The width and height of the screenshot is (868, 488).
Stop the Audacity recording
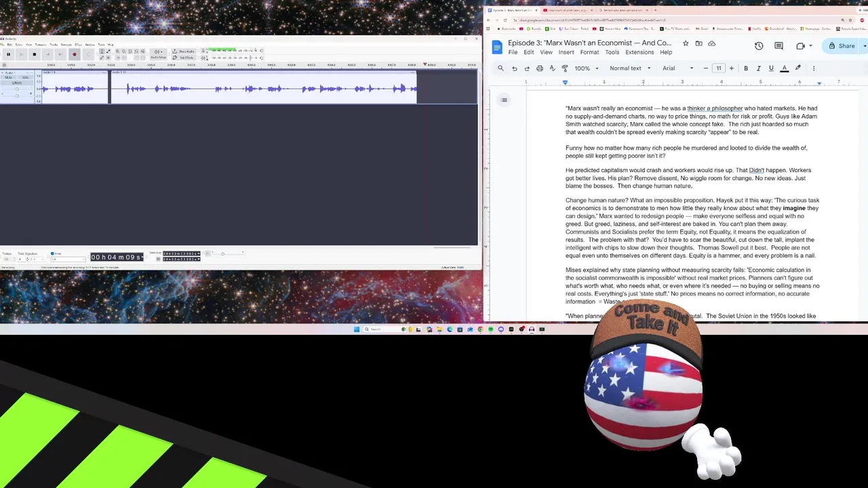coord(34,54)
